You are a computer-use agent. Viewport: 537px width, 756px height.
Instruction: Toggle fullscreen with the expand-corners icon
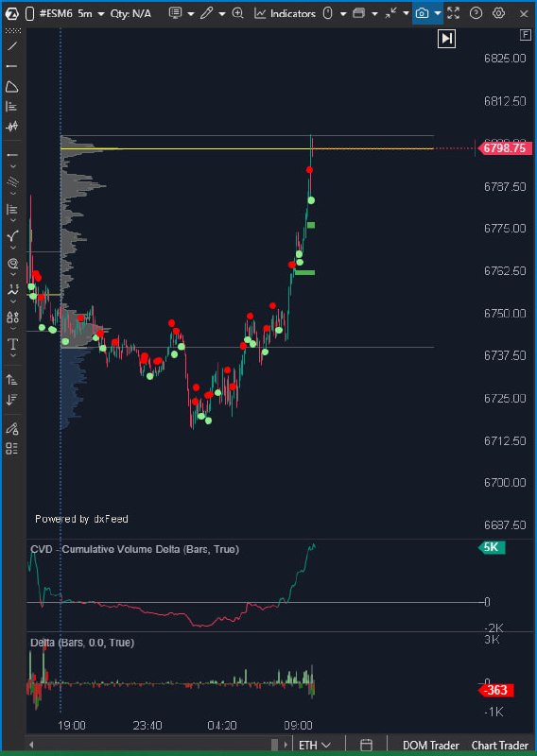453,13
